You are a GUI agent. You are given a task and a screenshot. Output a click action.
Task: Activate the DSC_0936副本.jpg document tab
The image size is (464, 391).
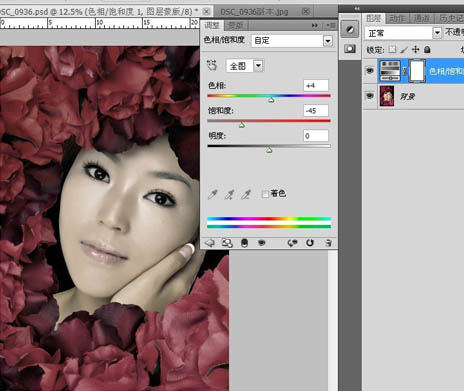coord(254,12)
